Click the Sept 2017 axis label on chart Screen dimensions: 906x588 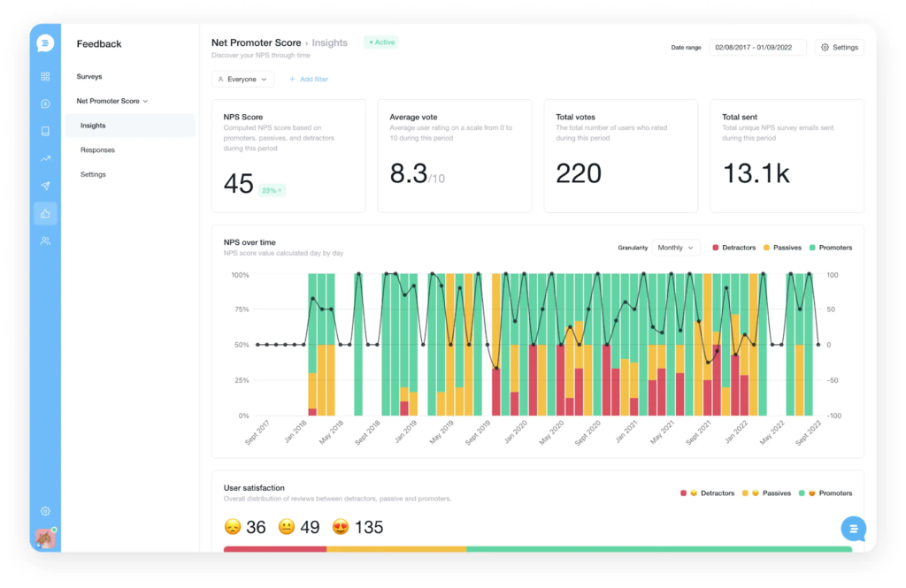tap(257, 432)
